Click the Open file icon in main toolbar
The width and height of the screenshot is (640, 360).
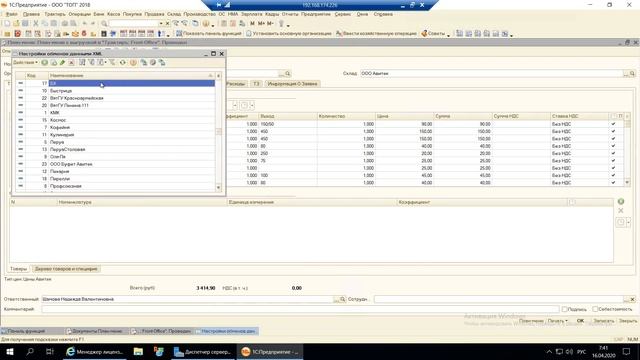coord(16,24)
